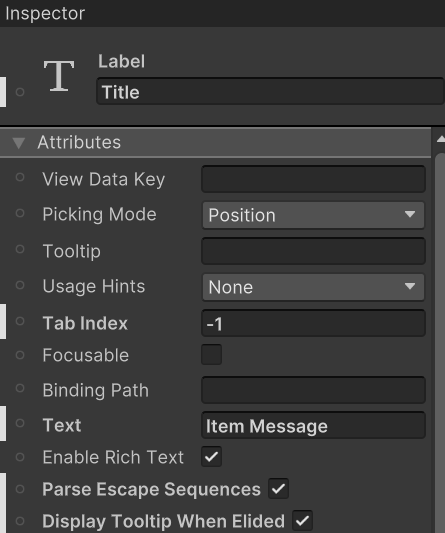Screen dimensions: 445x533
Task: Click the binding circle next to Title name field
Action: [20, 92]
